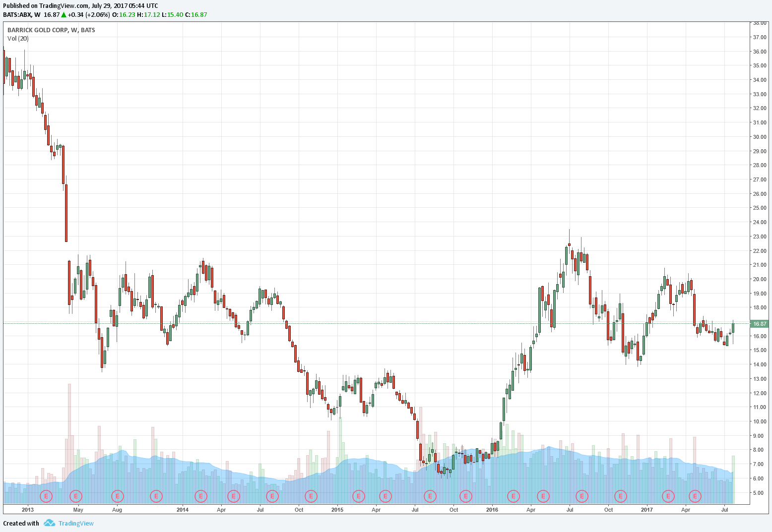
Task: Click the 10.00 price axis label
Action: 760,422
